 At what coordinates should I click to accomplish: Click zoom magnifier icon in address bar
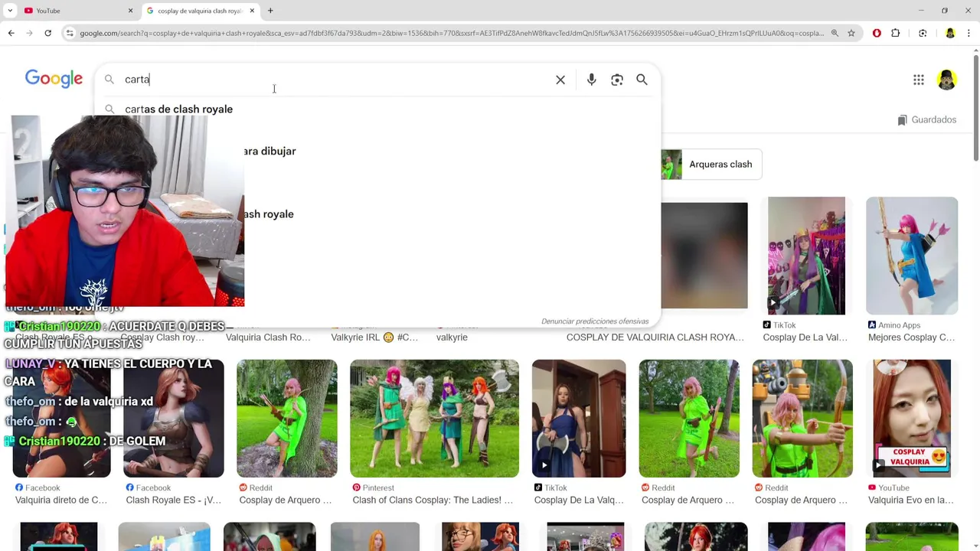[835, 33]
